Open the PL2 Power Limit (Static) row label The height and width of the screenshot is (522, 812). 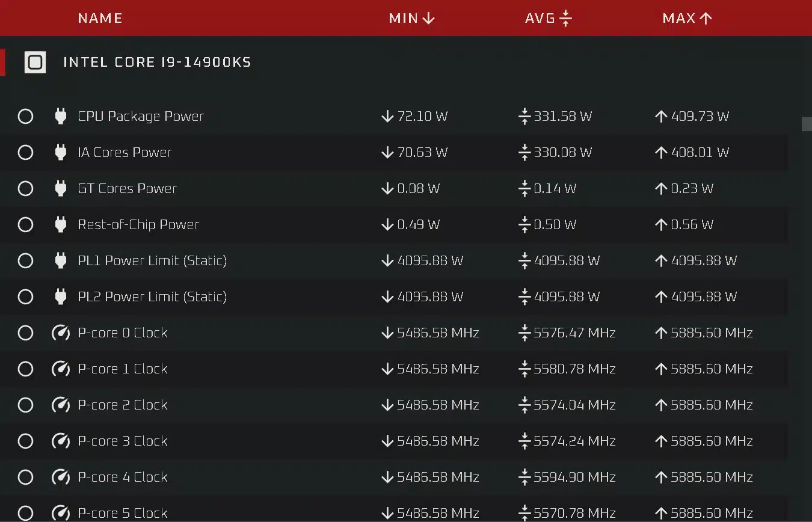coord(152,296)
